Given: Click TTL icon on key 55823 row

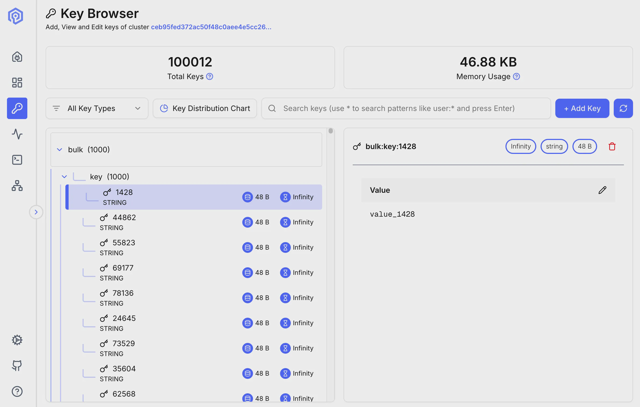Looking at the screenshot, I should coord(285,247).
